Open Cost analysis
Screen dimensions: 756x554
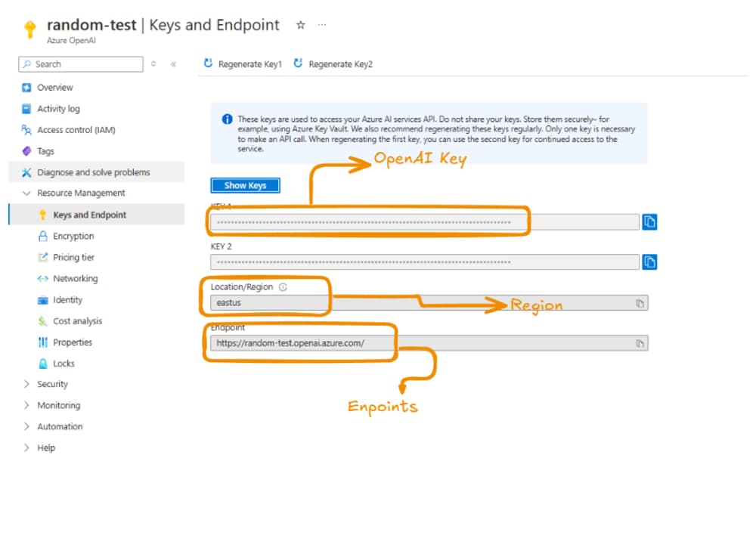point(78,320)
